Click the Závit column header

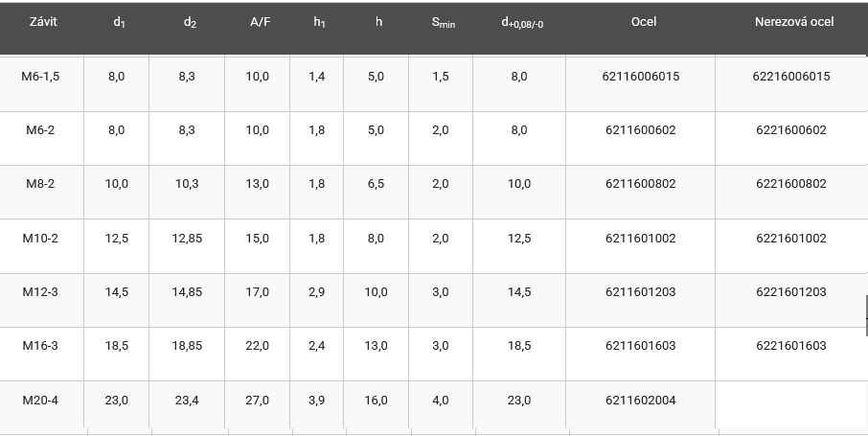pyautogui.click(x=42, y=22)
